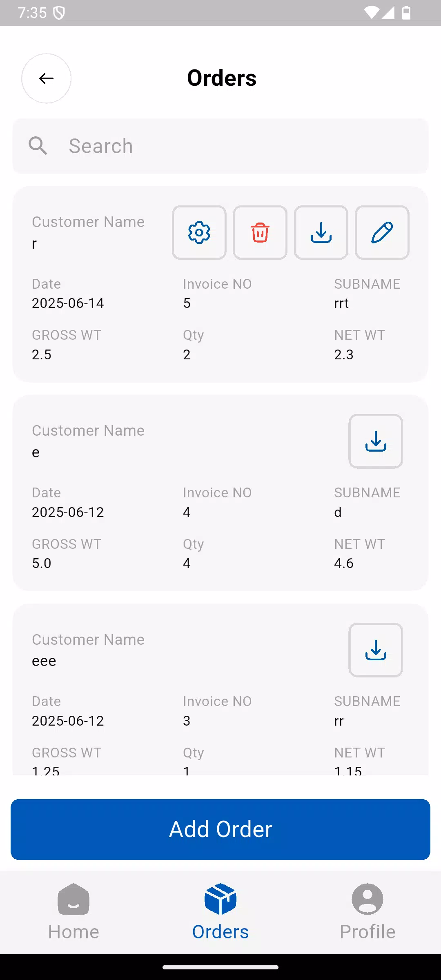Download invoice 5 for customer r

pos(321,233)
